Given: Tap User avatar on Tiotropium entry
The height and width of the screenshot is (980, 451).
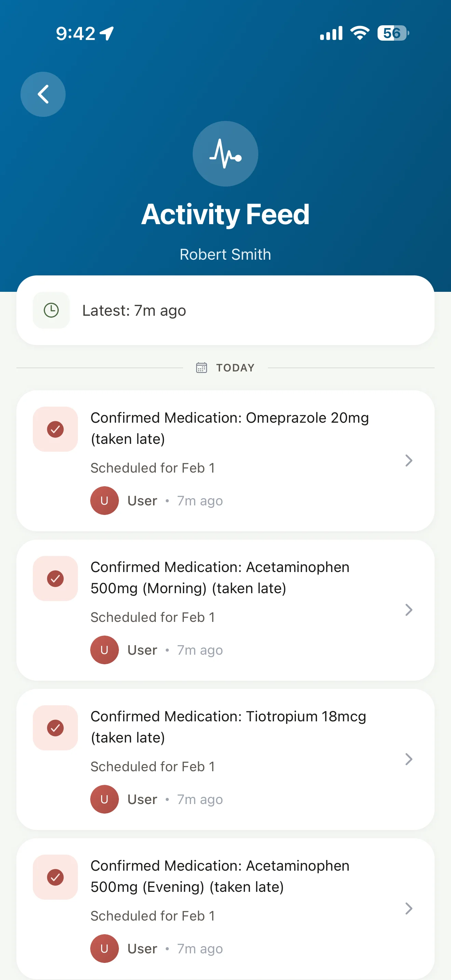Looking at the screenshot, I should pos(105,799).
